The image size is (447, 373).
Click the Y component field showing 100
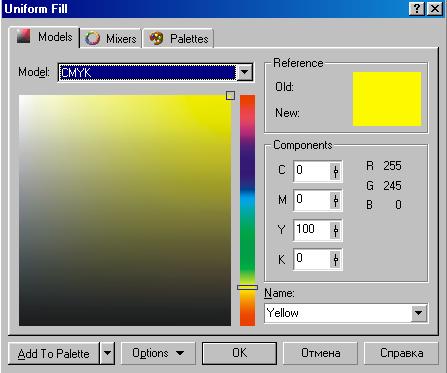[x=312, y=230]
